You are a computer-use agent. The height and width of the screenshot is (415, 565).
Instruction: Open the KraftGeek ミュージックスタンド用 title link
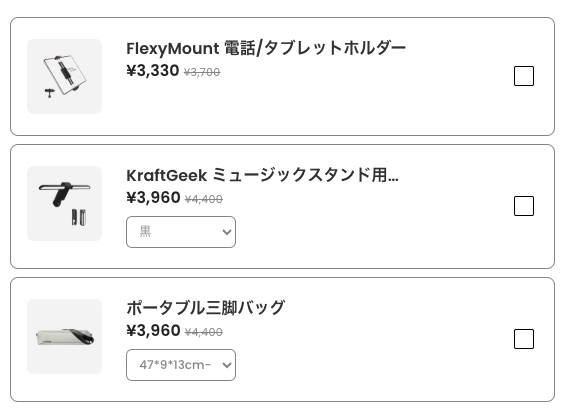(x=262, y=175)
